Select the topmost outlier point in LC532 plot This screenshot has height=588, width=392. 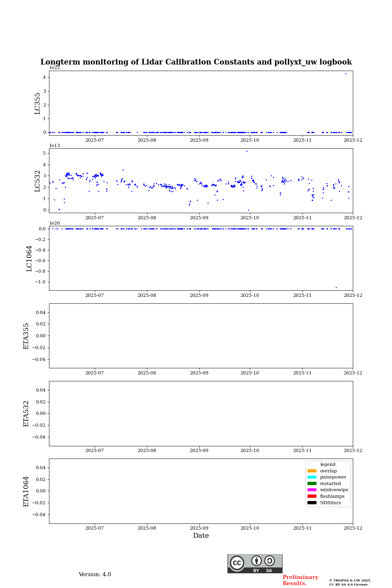(x=247, y=151)
